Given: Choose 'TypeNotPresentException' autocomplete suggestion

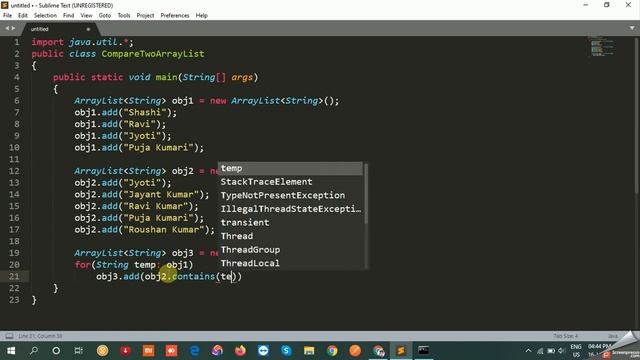Looking at the screenshot, I should coord(290,195).
